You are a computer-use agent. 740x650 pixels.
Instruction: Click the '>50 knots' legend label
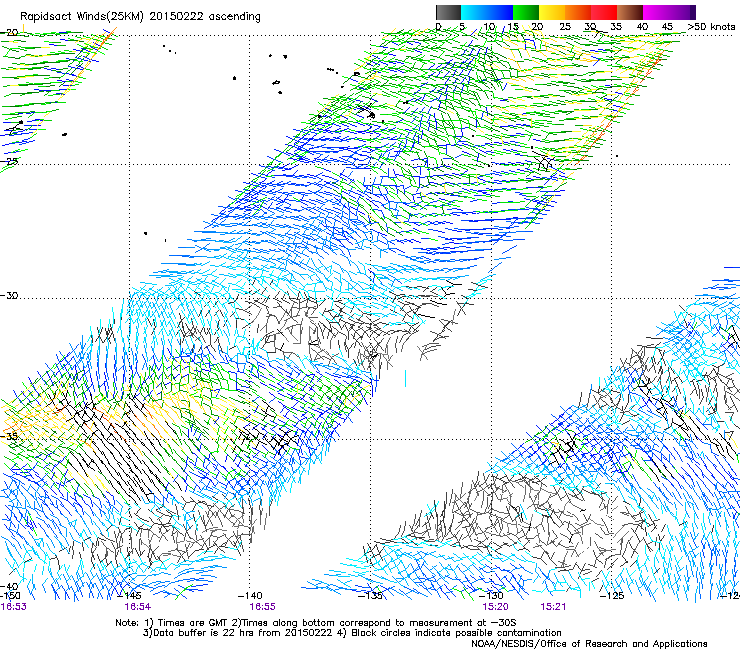[x=711, y=27]
